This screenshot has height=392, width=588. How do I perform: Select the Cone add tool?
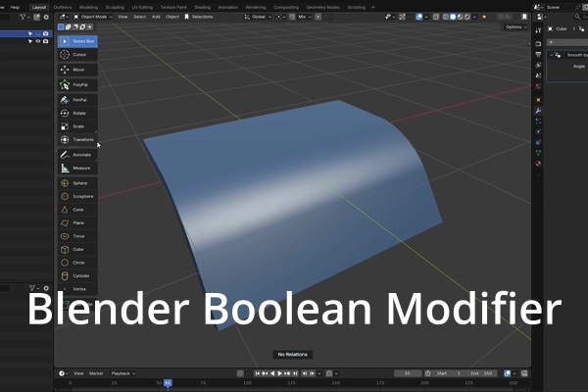pos(77,210)
